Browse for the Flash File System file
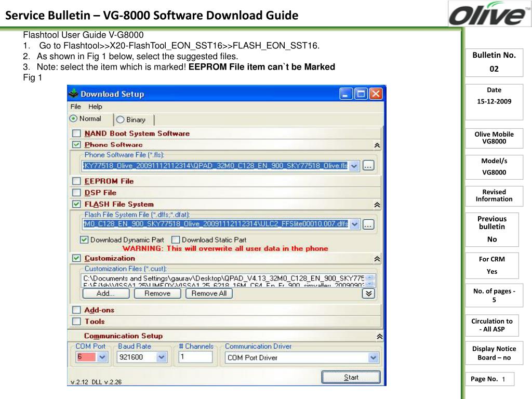Image resolution: width=532 pixels, height=399 pixels. (x=368, y=224)
